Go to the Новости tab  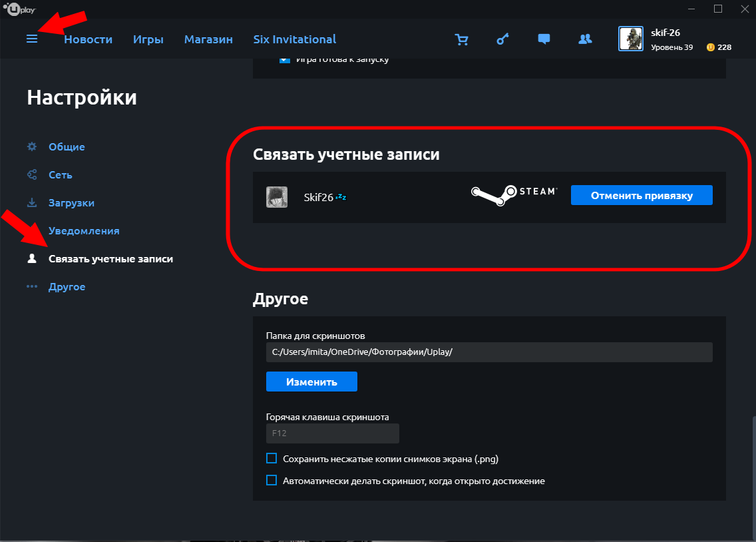pos(89,39)
